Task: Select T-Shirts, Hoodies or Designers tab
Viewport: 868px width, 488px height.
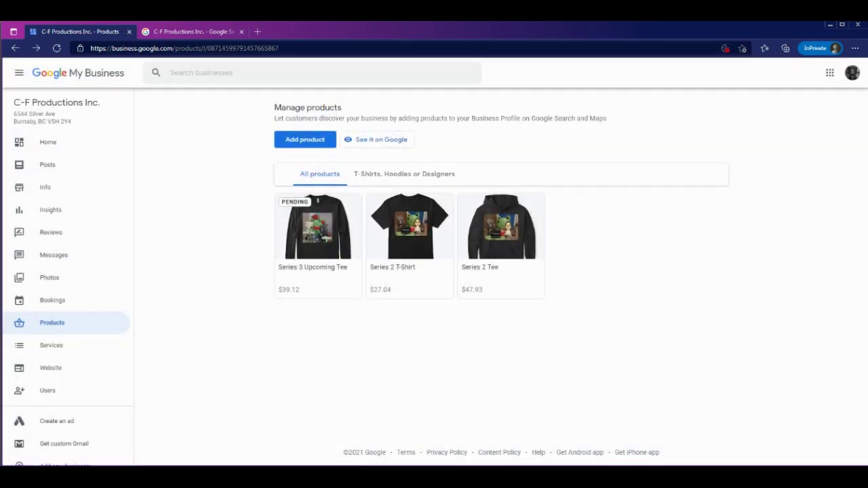Action: [x=404, y=174]
